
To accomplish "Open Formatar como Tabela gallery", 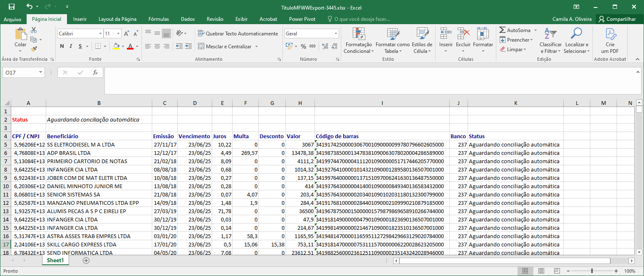I will point(392,40).
